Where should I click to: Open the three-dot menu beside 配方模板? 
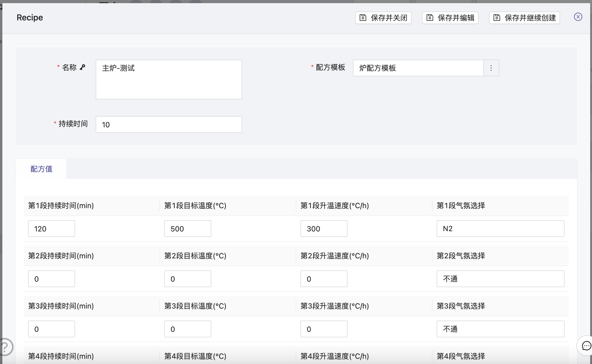tap(491, 68)
